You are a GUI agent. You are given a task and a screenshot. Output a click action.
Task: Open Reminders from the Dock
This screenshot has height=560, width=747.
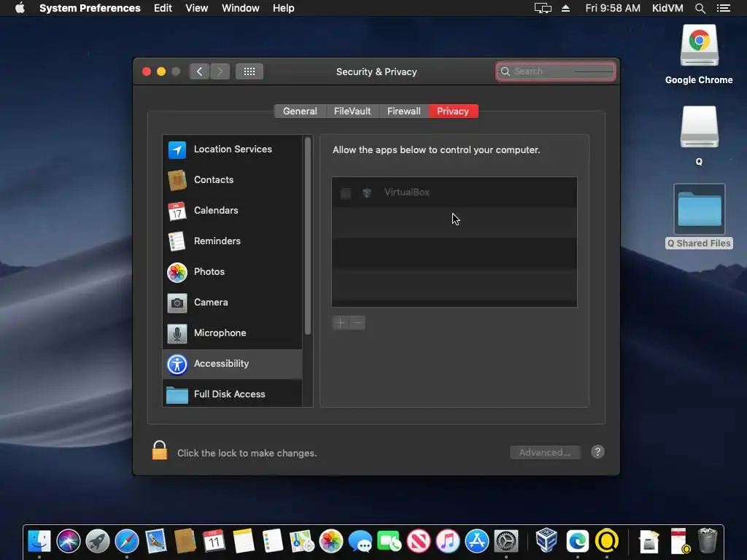(273, 542)
